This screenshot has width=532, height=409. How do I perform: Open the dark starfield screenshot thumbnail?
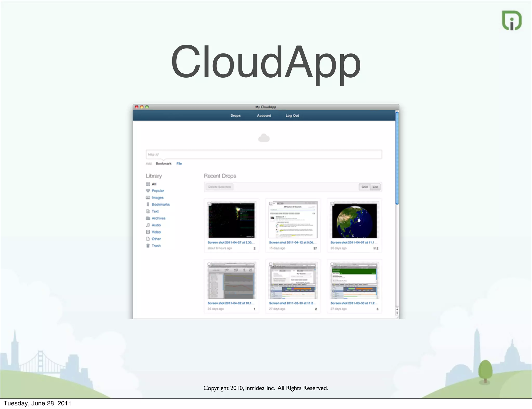[x=231, y=220]
